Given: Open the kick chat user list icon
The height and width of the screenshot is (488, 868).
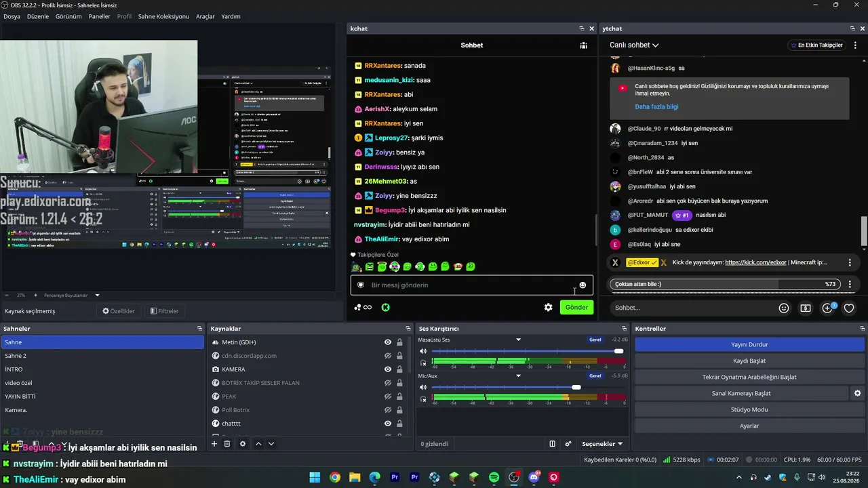Looking at the screenshot, I should (x=583, y=45).
